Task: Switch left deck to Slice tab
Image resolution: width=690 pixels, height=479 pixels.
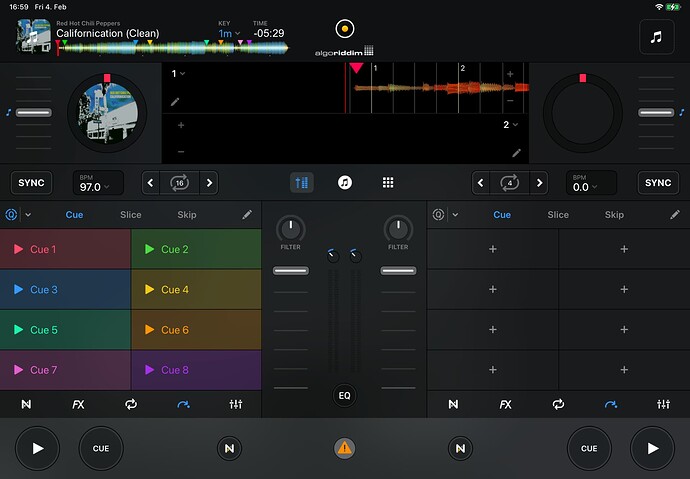Action: 131,215
